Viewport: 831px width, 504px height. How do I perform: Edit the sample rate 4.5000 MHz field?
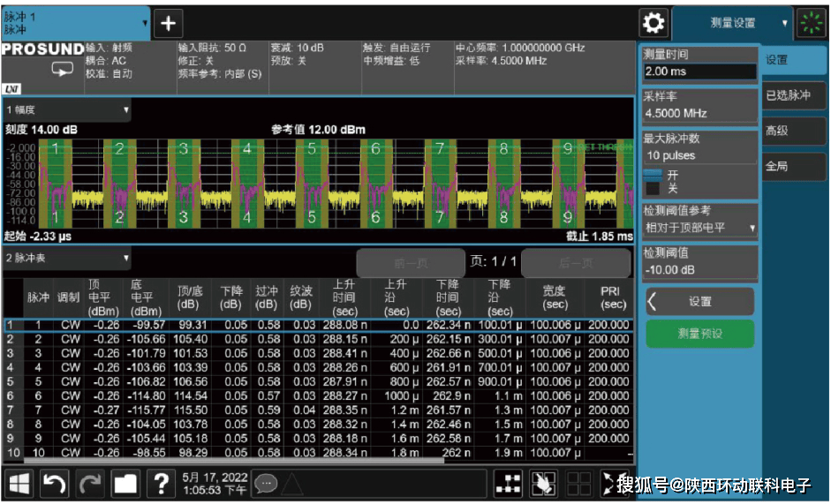[x=699, y=113]
